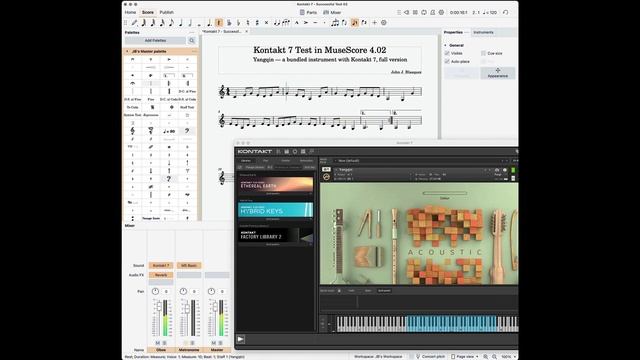Screen dimensions: 640x360
Task: Open the Kontakt 7 sound dropdown for Oboe
Action: (x=161, y=265)
